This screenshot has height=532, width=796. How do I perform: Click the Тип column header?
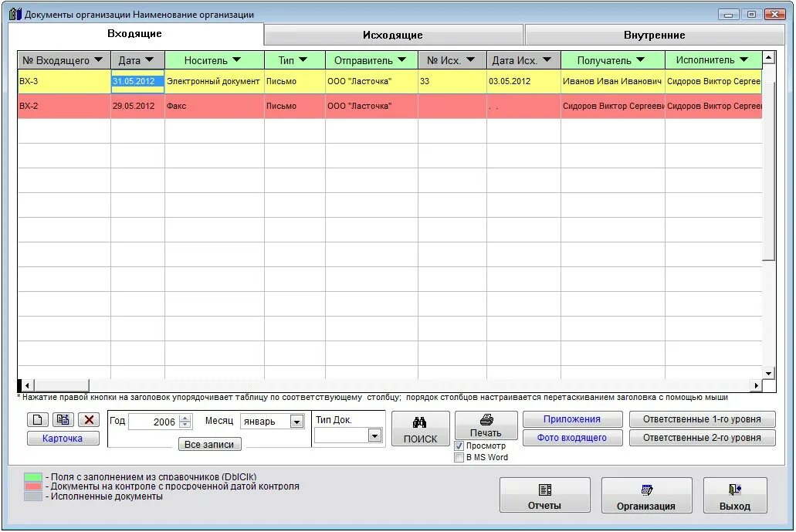[x=294, y=60]
